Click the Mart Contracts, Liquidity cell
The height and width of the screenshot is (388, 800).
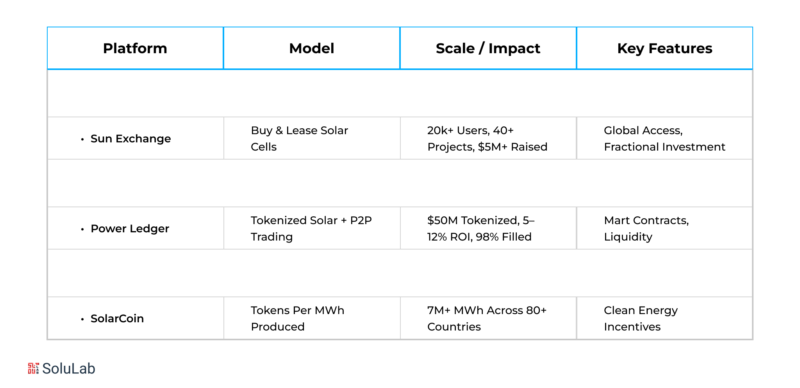coord(665,228)
